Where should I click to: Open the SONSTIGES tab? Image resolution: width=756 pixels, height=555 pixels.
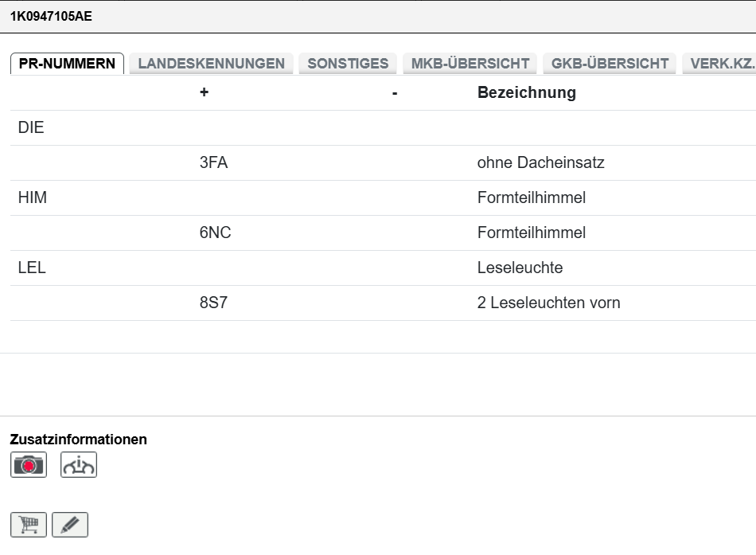pos(348,63)
